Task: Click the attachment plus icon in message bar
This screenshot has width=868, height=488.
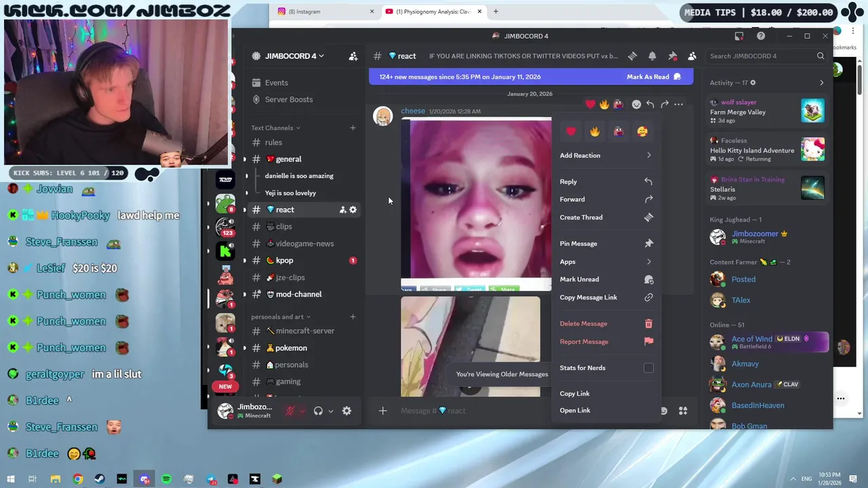Action: point(382,411)
